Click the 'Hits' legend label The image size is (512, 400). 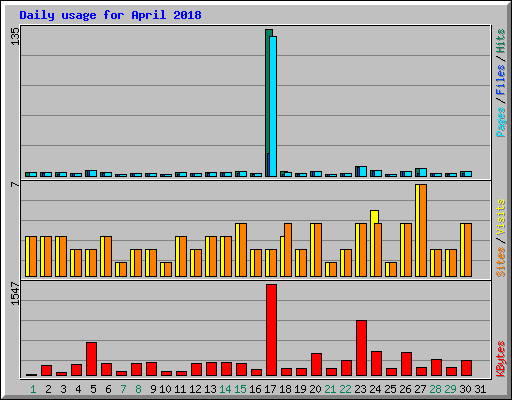point(501,41)
